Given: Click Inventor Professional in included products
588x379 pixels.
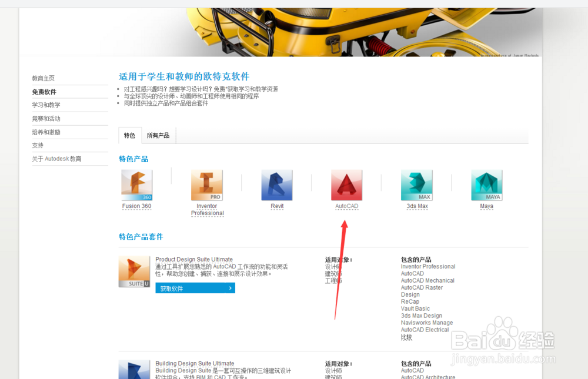Looking at the screenshot, I should pos(428,267).
